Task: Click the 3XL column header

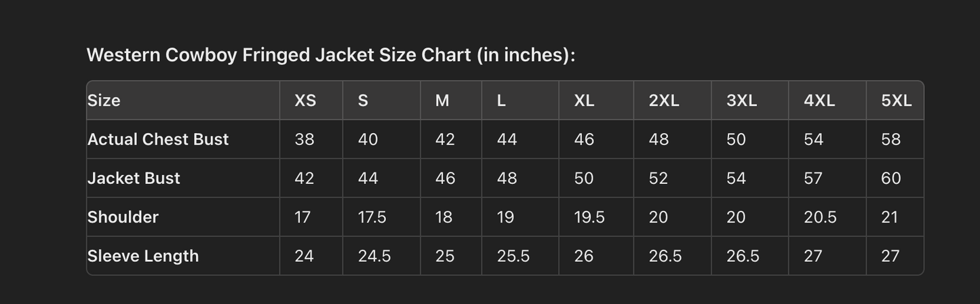Action: pyautogui.click(x=741, y=100)
